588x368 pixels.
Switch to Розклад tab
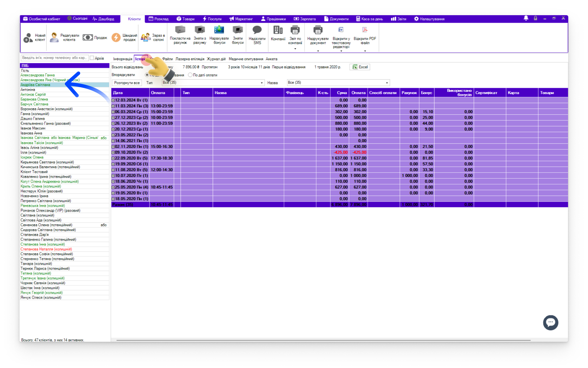(158, 19)
